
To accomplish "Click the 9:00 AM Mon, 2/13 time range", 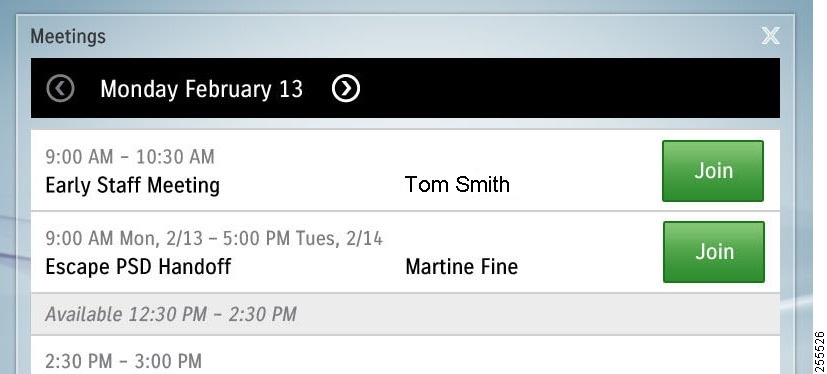I will [x=214, y=238].
